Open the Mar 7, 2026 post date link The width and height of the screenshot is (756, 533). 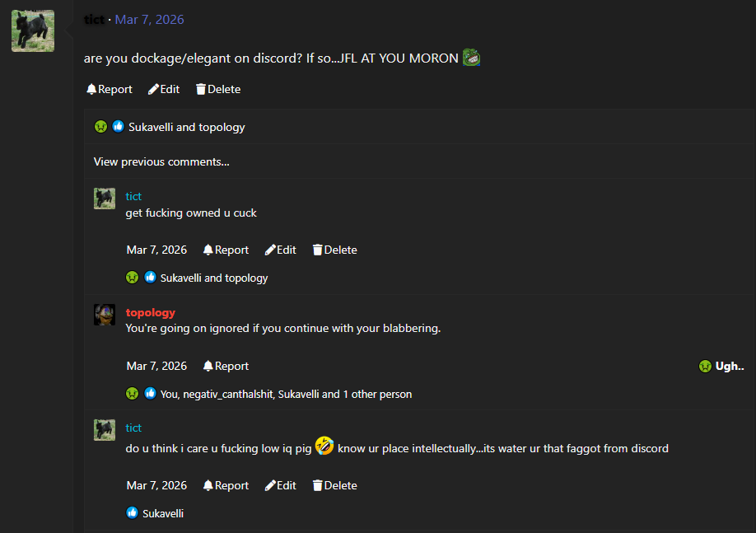[x=149, y=19]
